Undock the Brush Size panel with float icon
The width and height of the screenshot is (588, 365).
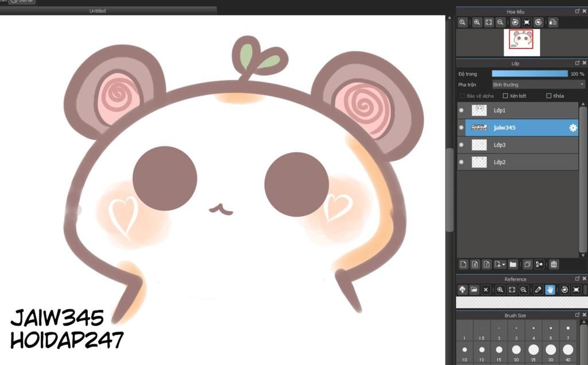[577, 315]
